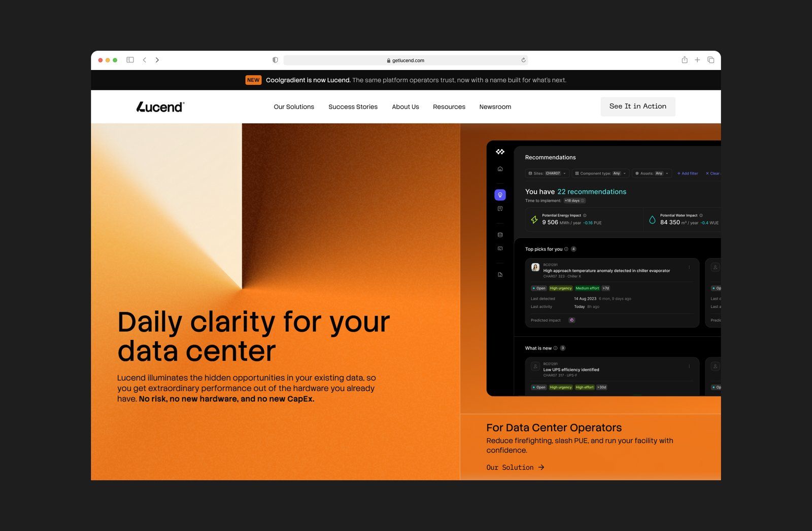Open the three-dot menu on Low UPS efficiency card
The image size is (812, 531).
[x=689, y=366]
